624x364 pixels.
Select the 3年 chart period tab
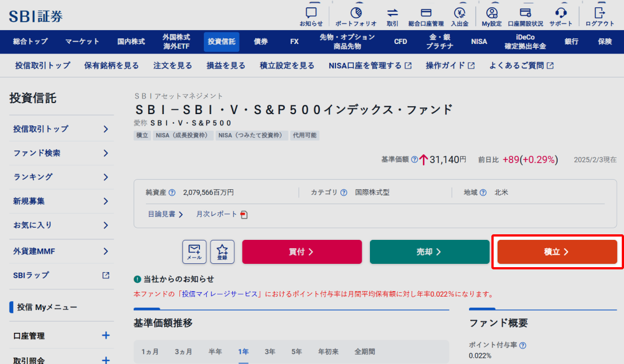270,352
